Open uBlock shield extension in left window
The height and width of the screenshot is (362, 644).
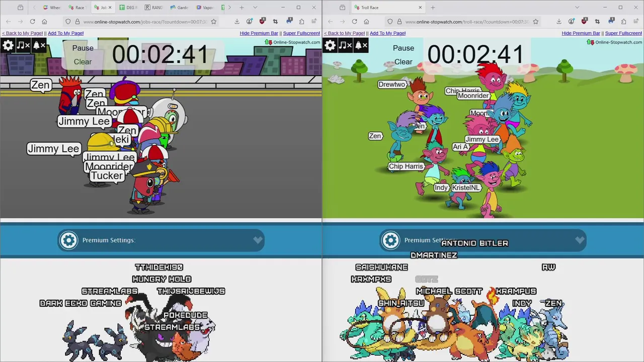tap(262, 22)
